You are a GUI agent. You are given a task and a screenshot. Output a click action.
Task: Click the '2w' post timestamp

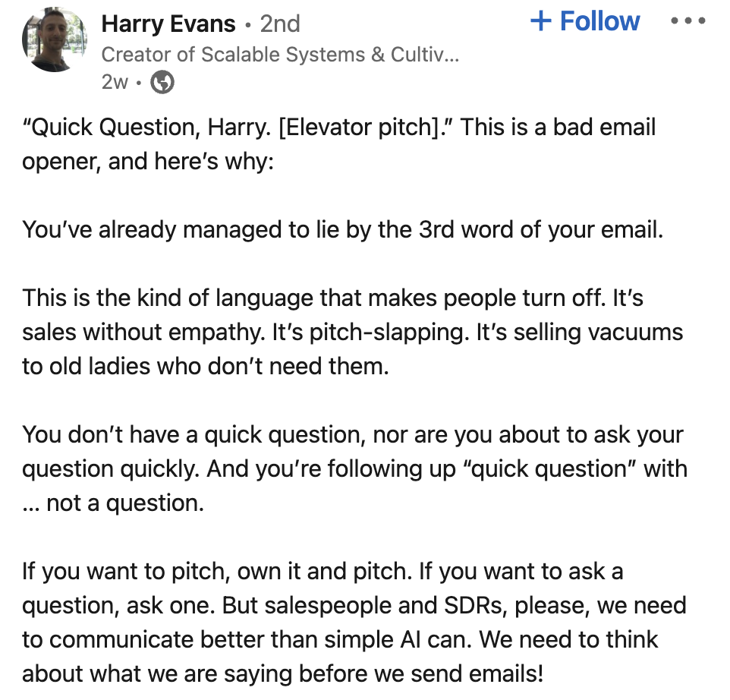click(x=115, y=82)
